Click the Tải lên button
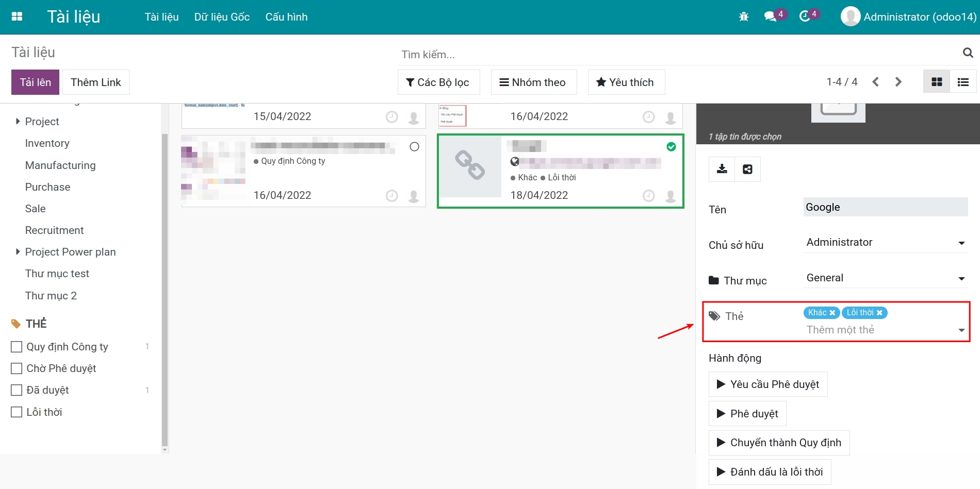Screen dimensions: 980x489 point(35,82)
